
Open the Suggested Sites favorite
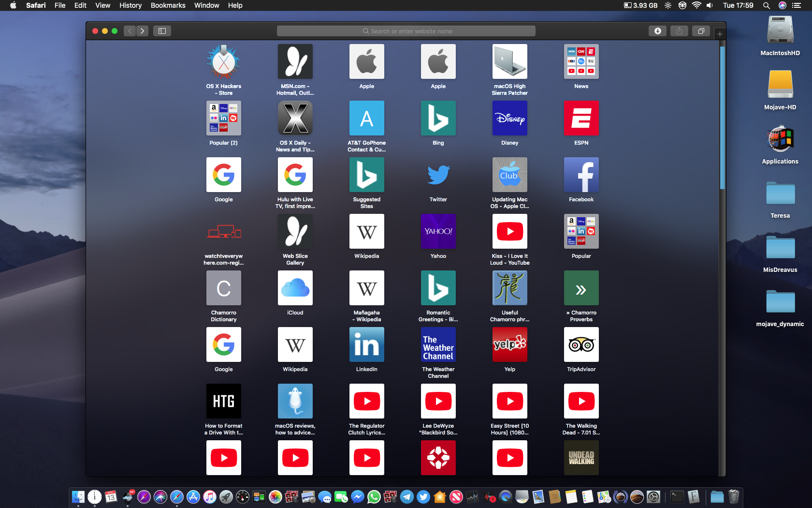tap(367, 175)
